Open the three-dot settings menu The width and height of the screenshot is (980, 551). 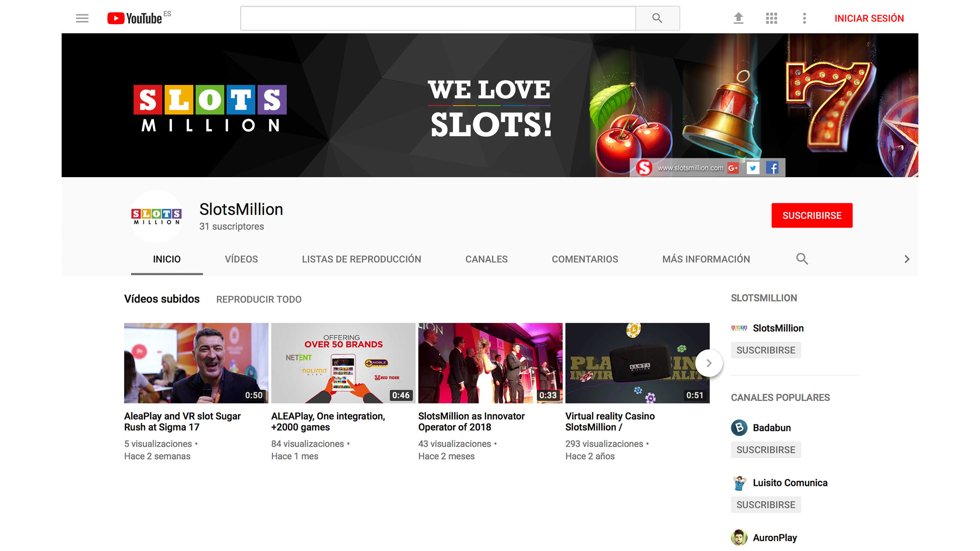tap(804, 18)
